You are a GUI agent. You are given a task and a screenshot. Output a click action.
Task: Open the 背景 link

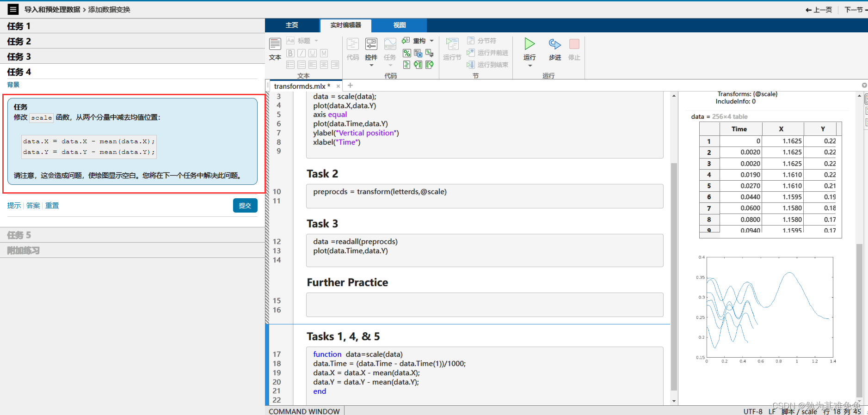(13, 85)
